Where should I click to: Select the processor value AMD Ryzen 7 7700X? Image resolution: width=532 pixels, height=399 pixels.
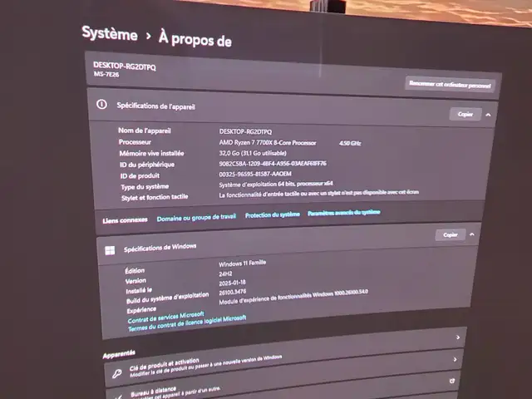coord(268,143)
